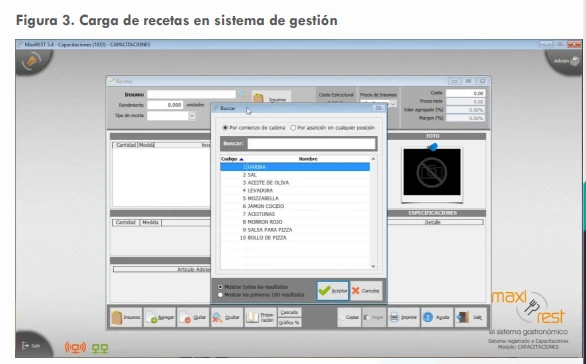Screen dimensions: 586x364
Task: Click the Rendimiento value field
Action: [x=165, y=105]
